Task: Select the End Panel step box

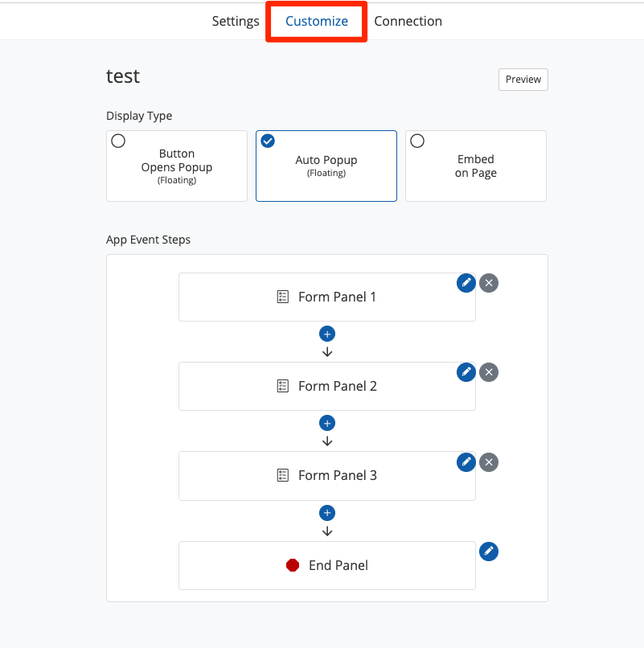Action: pyautogui.click(x=326, y=566)
